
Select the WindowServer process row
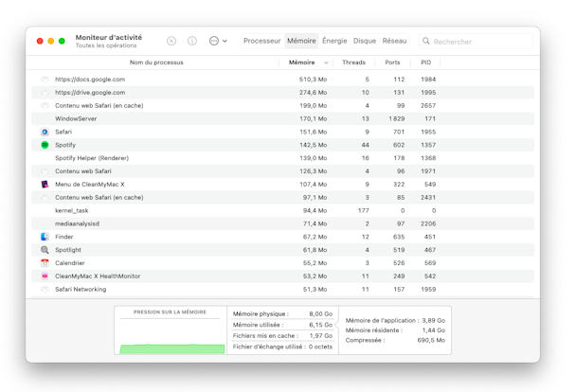(x=282, y=118)
